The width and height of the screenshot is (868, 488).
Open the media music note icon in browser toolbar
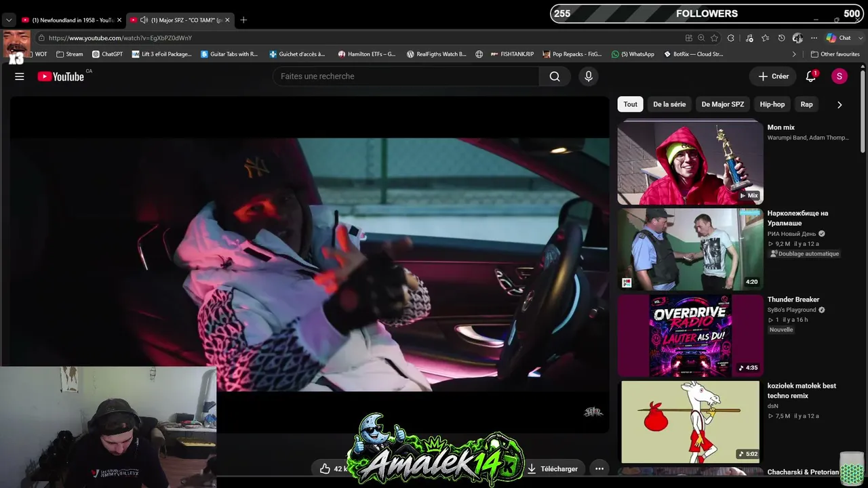click(749, 38)
